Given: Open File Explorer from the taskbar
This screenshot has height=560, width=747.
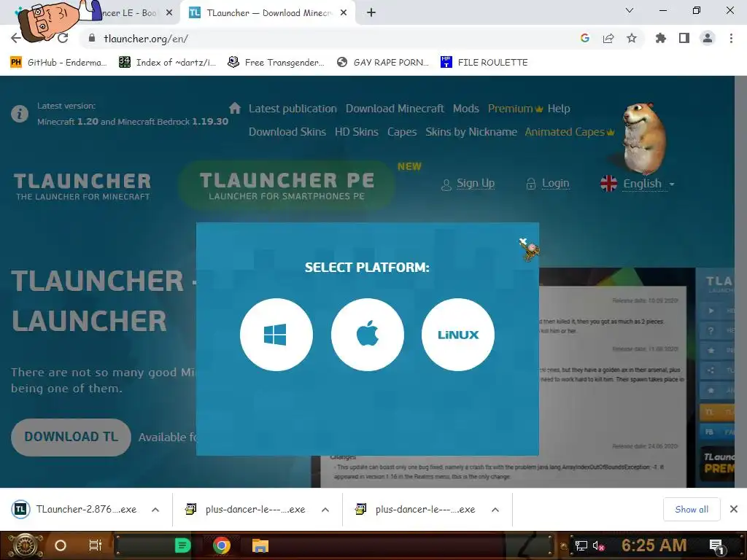Looking at the screenshot, I should (260, 545).
